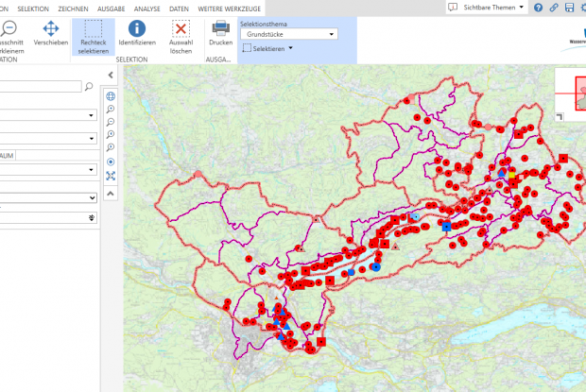Collapse the left sidebar panel arrow
This screenshot has height=392, width=586.
[x=111, y=75]
